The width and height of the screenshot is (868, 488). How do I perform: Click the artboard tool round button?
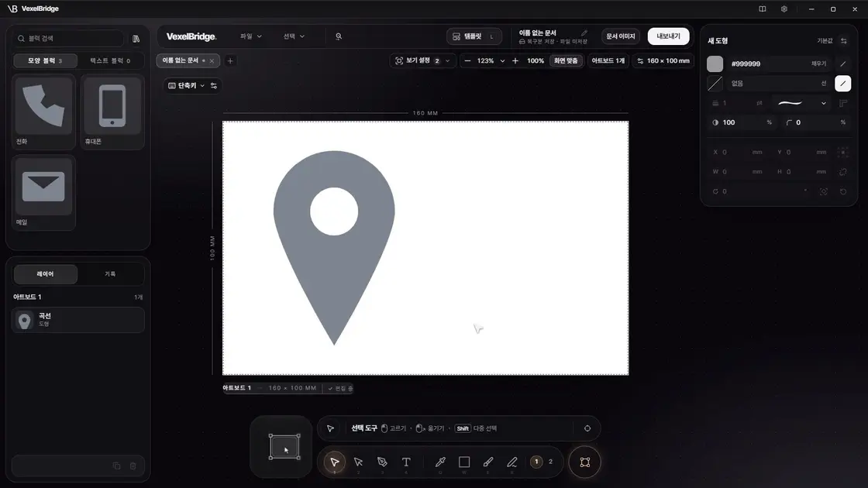point(584,462)
